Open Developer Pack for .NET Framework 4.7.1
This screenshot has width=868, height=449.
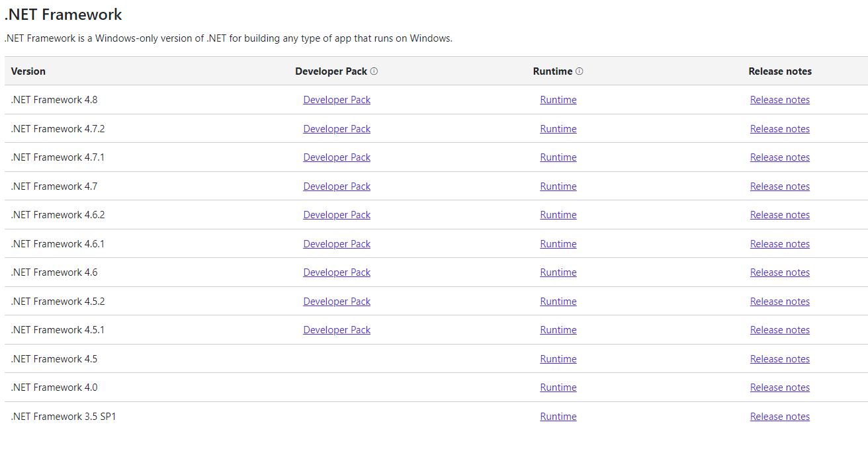pos(337,157)
